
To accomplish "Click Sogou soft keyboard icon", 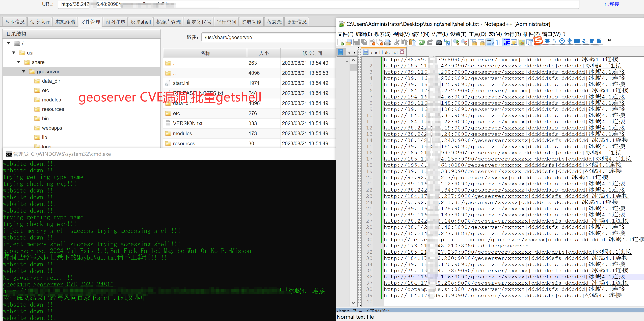I will pyautogui.click(x=577, y=41).
